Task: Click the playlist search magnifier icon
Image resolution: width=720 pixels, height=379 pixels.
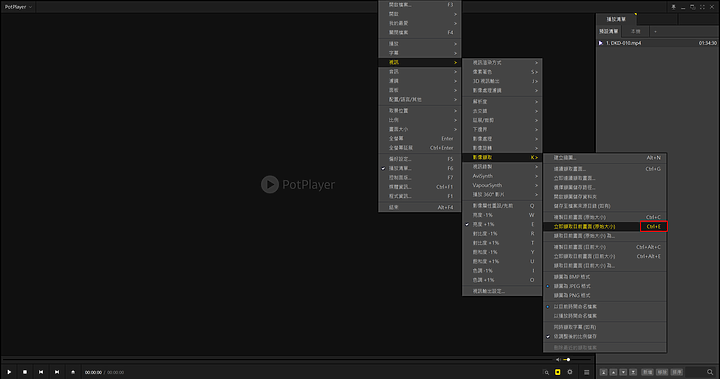Action: click(710, 372)
